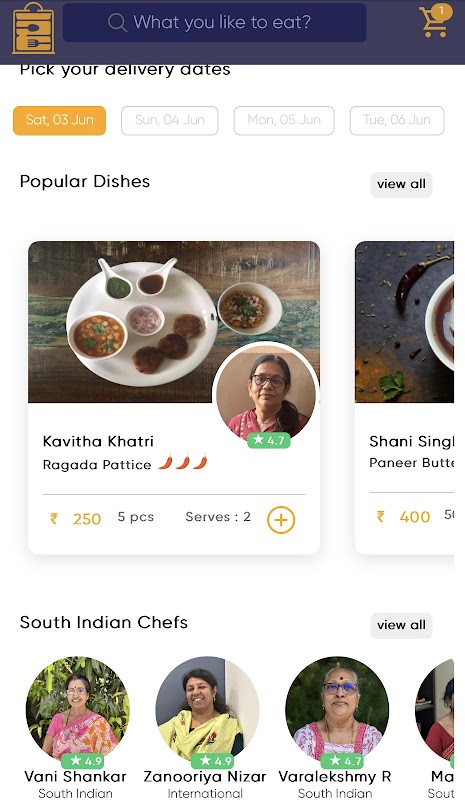Tap the app logo in header
The height and width of the screenshot is (800, 465).
pyautogui.click(x=33, y=28)
